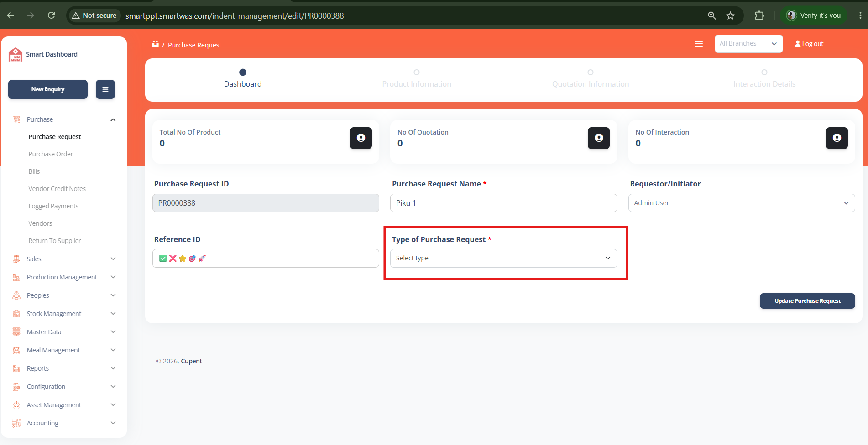This screenshot has height=445, width=868.
Task: Open the All Branches dropdown
Action: coord(748,44)
